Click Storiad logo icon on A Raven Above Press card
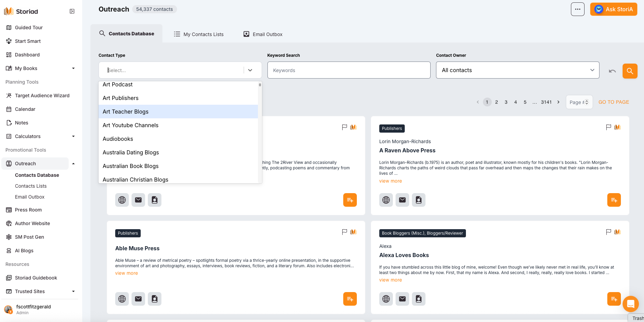The width and height of the screenshot is (644, 322). point(617,127)
